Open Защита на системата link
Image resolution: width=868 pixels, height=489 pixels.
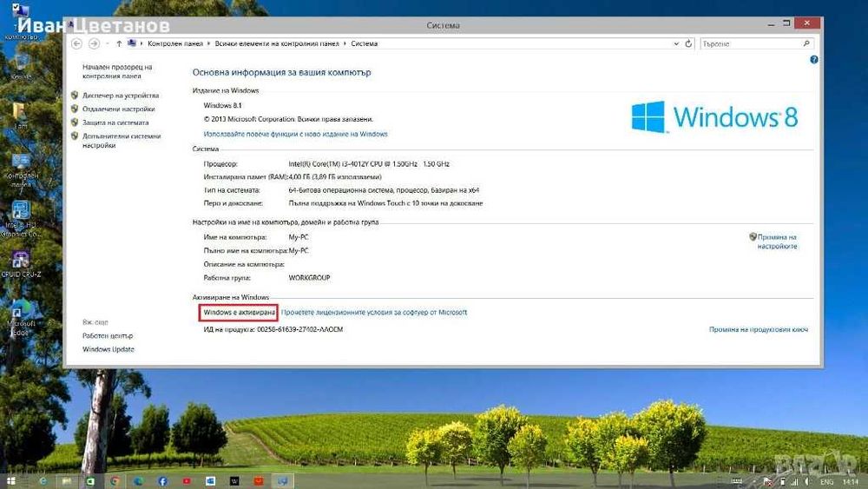point(115,122)
